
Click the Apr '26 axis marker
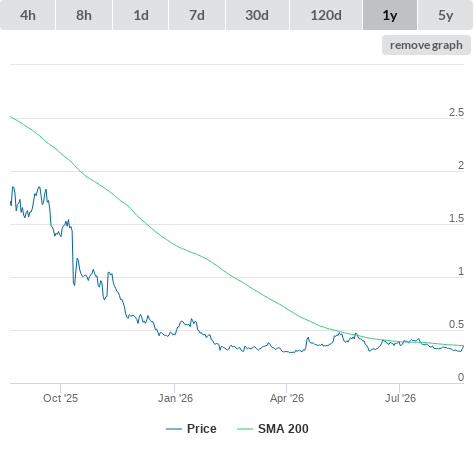tap(287, 398)
